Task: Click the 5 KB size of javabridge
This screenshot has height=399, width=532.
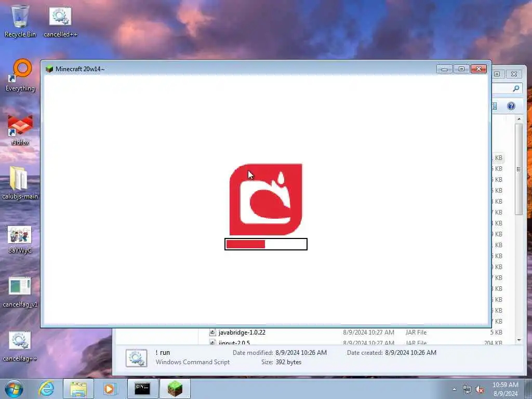Action: click(496, 332)
